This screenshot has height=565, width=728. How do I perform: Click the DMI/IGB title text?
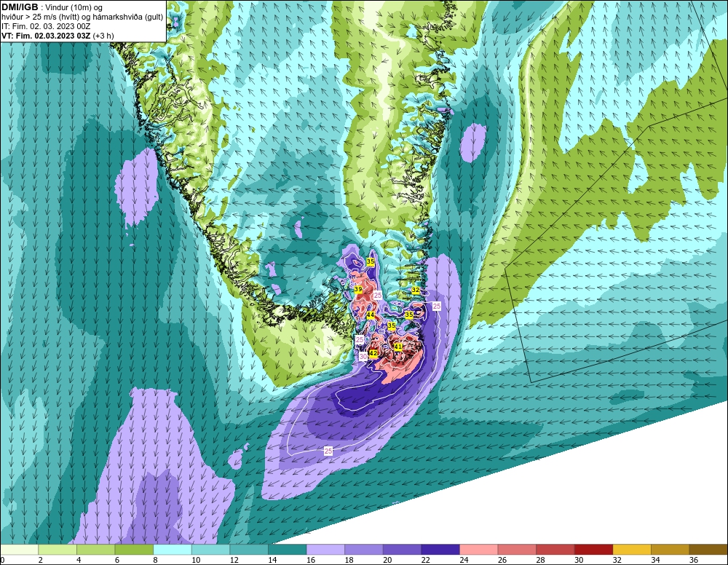pyautogui.click(x=20, y=7)
